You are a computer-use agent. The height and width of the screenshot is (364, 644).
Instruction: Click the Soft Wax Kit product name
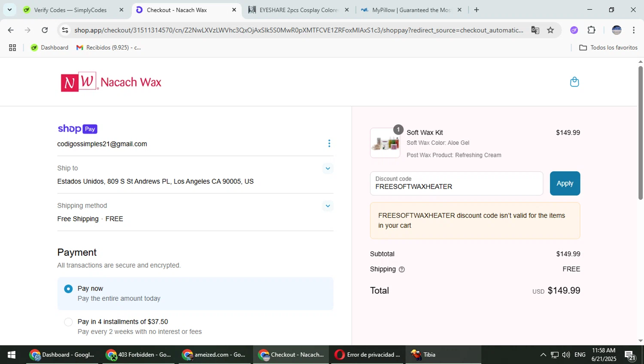425,133
